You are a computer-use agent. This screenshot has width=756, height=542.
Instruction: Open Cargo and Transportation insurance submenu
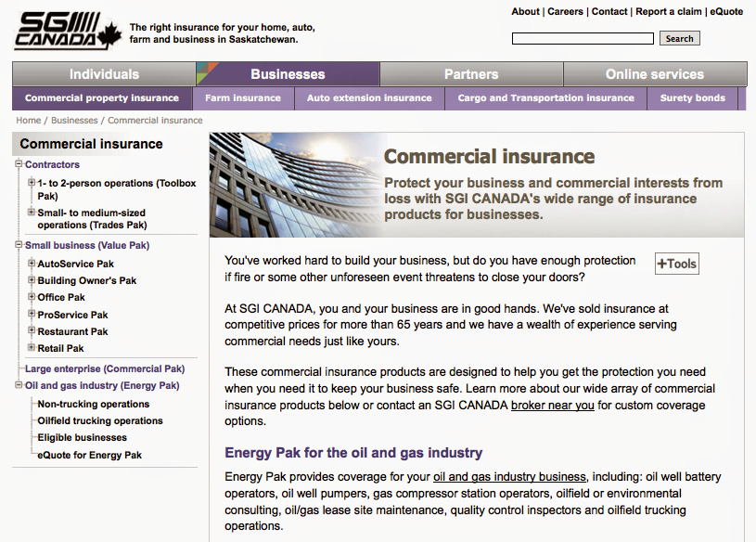[x=545, y=97]
